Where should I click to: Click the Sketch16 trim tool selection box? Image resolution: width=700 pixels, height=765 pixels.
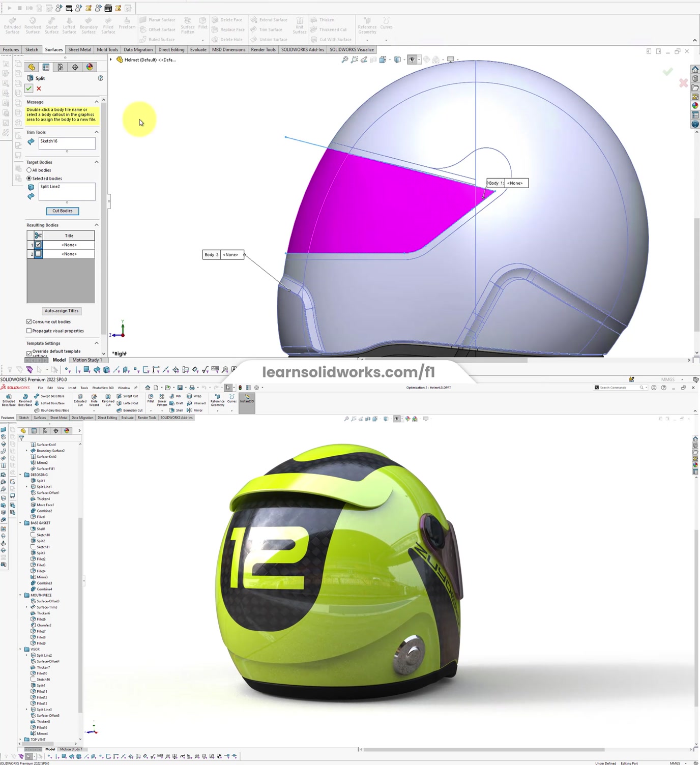coord(67,143)
